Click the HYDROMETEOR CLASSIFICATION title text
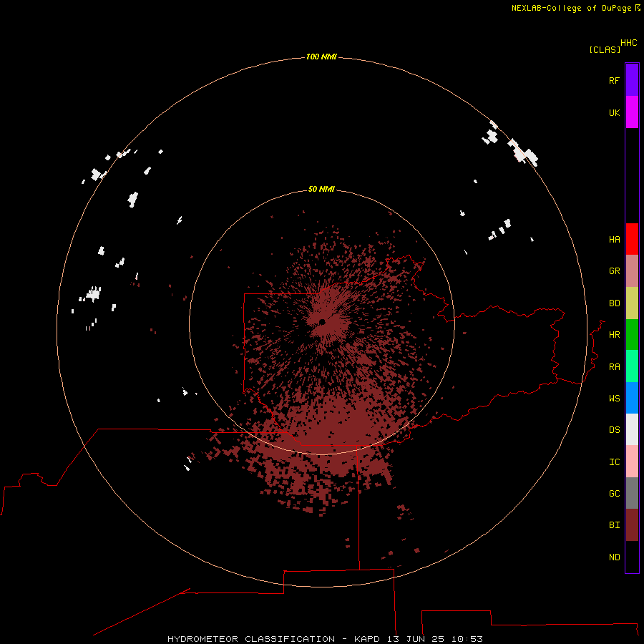The width and height of the screenshot is (644, 644). [x=251, y=639]
